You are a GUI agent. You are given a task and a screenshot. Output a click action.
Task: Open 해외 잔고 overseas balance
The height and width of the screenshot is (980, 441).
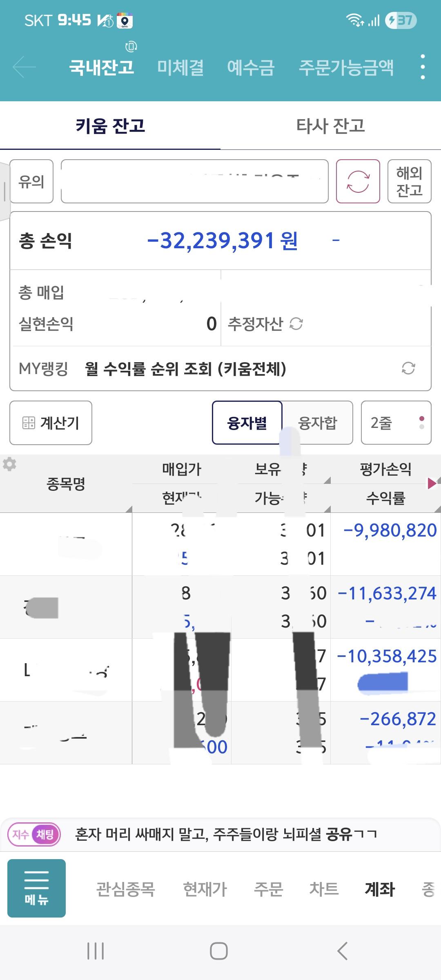[410, 181]
